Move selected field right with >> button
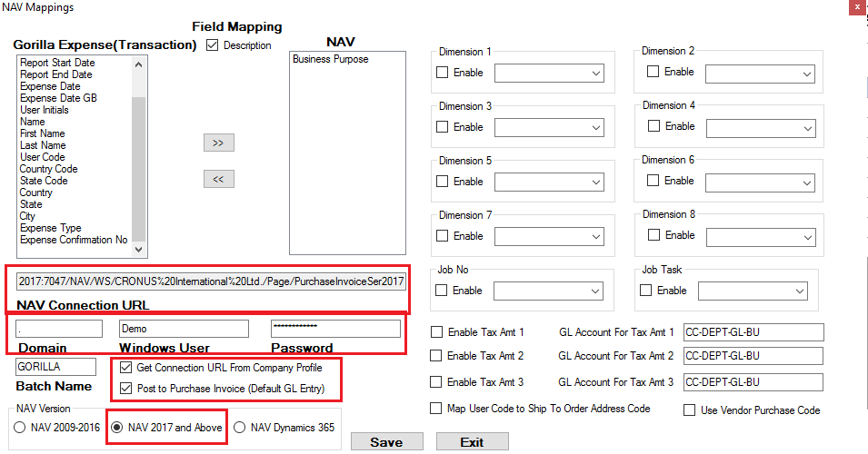 [x=219, y=143]
